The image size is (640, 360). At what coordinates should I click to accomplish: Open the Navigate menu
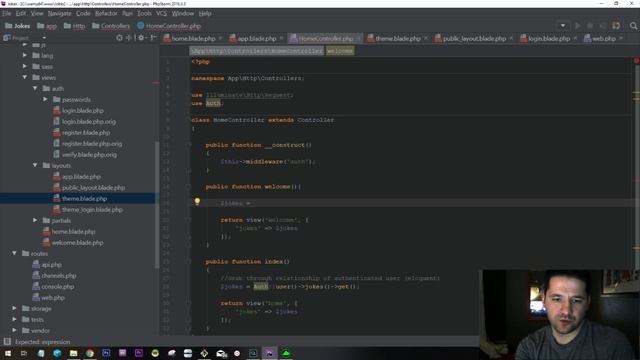pos(60,13)
